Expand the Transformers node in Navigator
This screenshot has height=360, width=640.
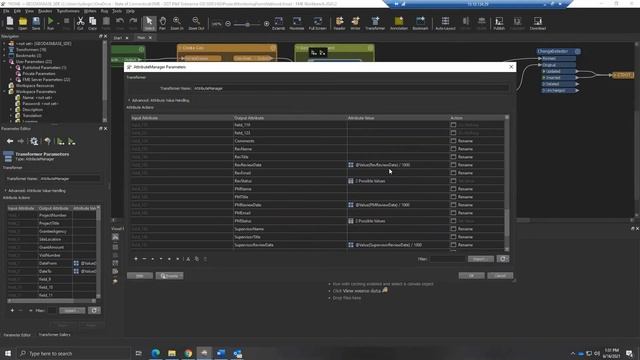click(4, 49)
